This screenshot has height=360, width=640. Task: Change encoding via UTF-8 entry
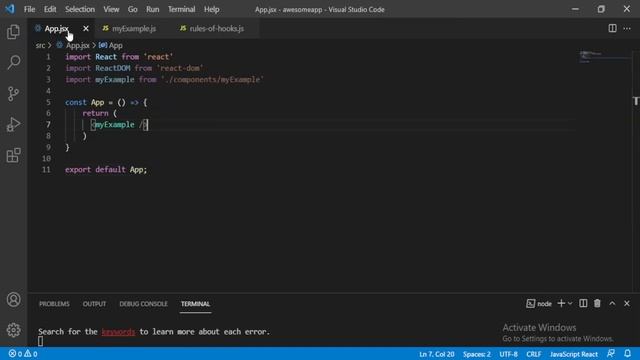(509, 354)
